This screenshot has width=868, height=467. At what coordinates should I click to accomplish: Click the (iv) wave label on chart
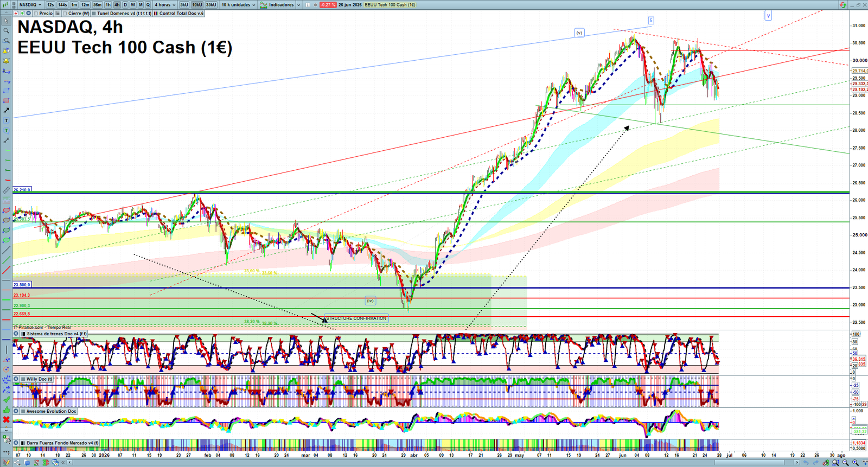[370, 300]
